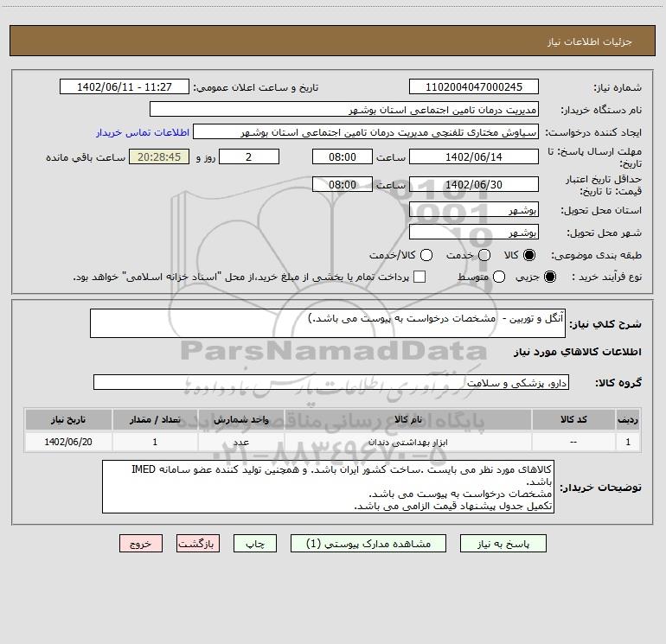This screenshot has width=666, height=644.
Task: Click the response deadline hour 08:00 field
Action: 343,156
